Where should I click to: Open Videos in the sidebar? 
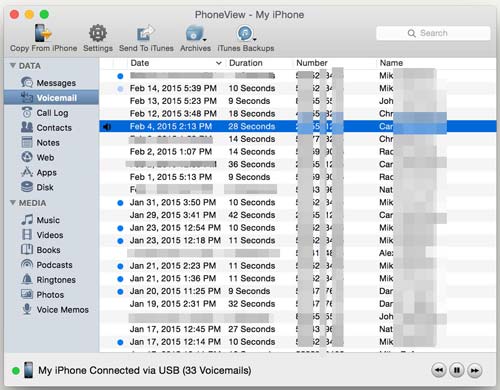tap(51, 235)
